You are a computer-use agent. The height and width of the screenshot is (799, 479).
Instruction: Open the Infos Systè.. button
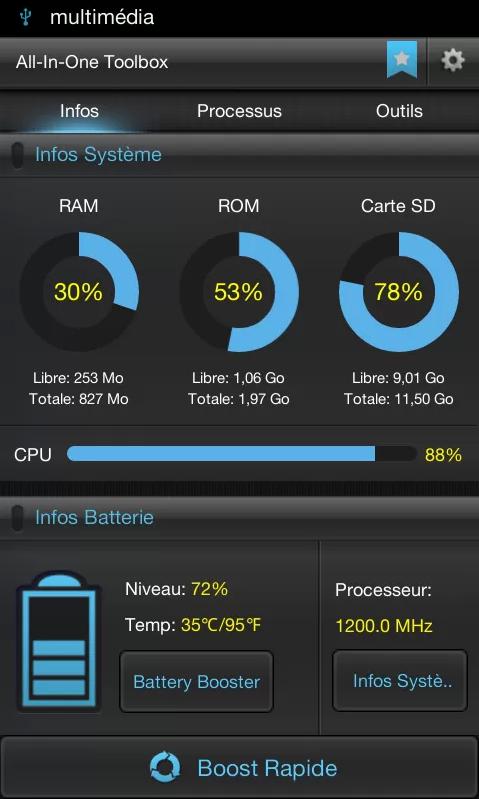[x=400, y=680]
